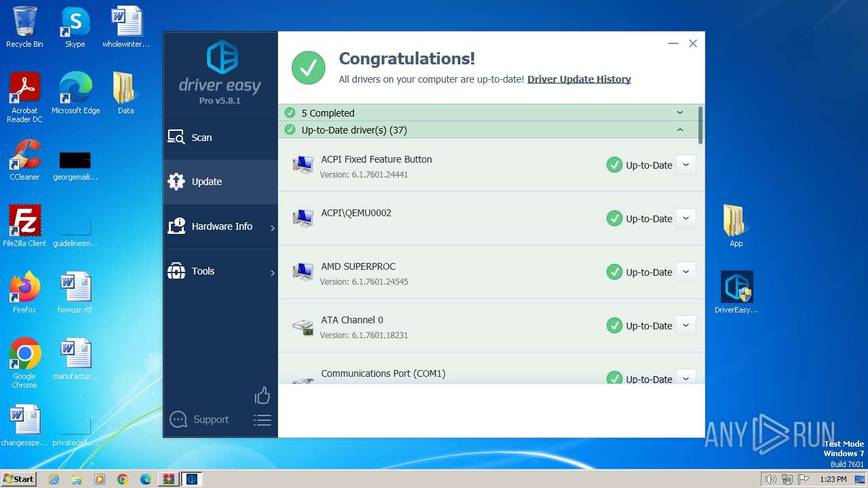The height and width of the screenshot is (488, 868).
Task: Click the clock showing 1:23 PM
Action: [x=833, y=479]
